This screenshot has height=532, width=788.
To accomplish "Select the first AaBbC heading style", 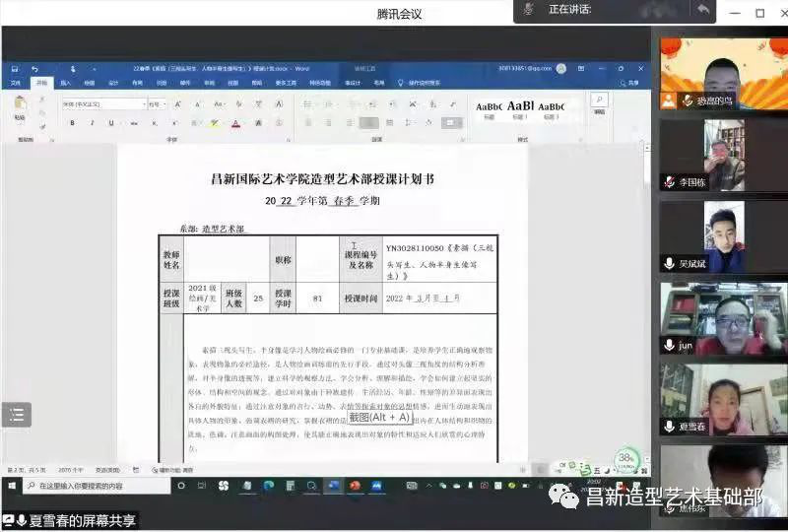I will [490, 108].
